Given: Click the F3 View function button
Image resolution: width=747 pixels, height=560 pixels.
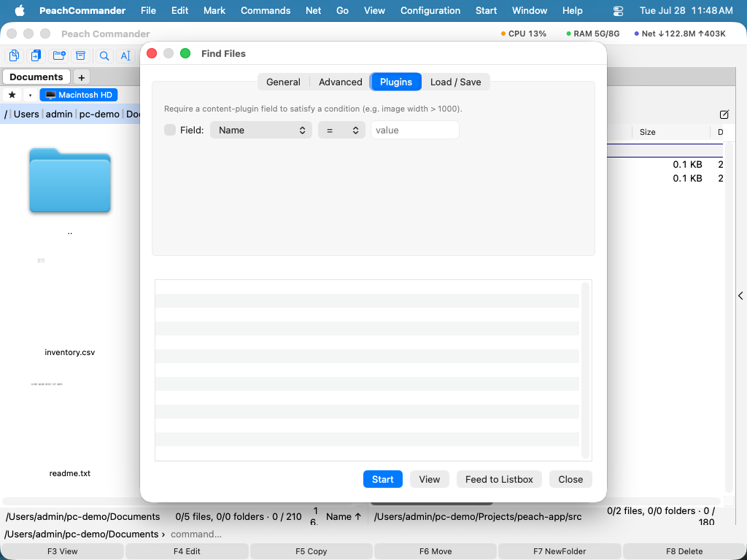Looking at the screenshot, I should click(x=63, y=551).
